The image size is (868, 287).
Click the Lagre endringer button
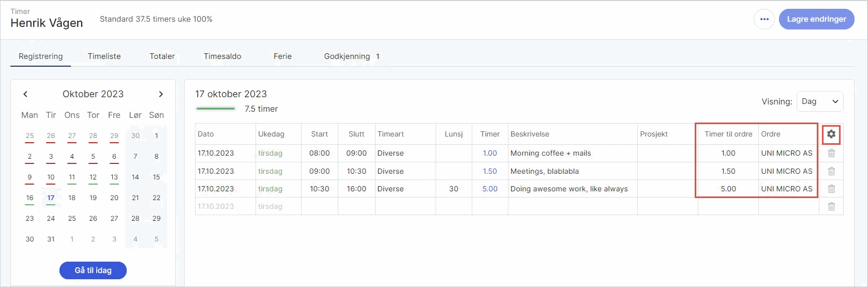(816, 19)
